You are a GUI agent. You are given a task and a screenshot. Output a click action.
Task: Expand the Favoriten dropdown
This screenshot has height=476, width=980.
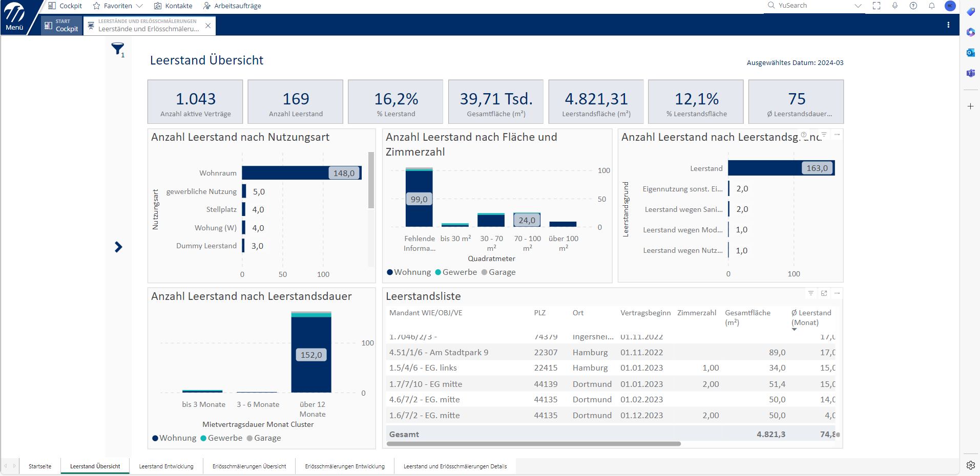click(140, 6)
